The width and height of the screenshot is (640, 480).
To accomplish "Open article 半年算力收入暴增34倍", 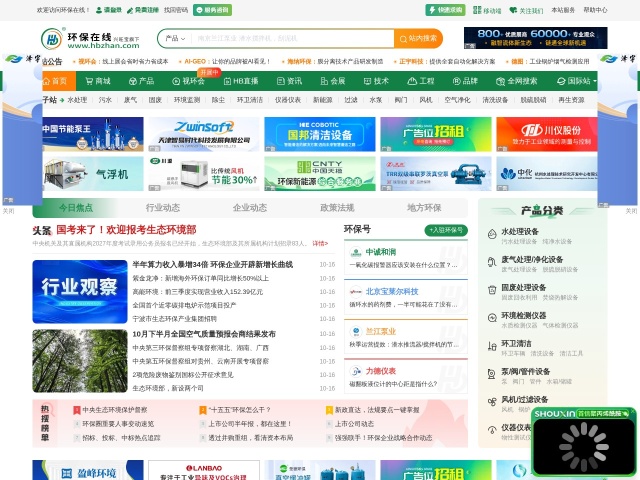I will point(212,264).
